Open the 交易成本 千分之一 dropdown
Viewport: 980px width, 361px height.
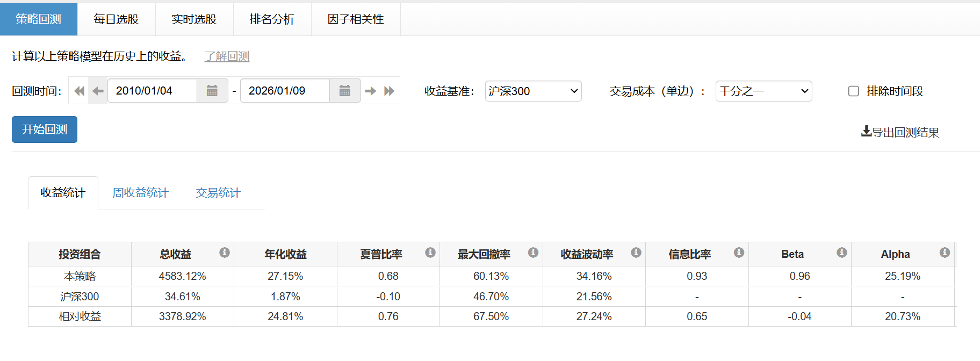tap(763, 91)
